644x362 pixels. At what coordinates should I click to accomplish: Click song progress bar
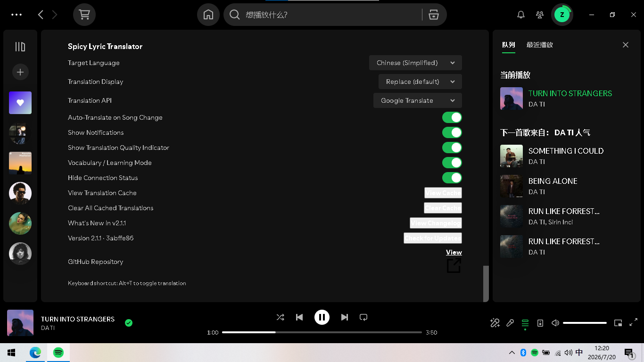pyautogui.click(x=322, y=332)
